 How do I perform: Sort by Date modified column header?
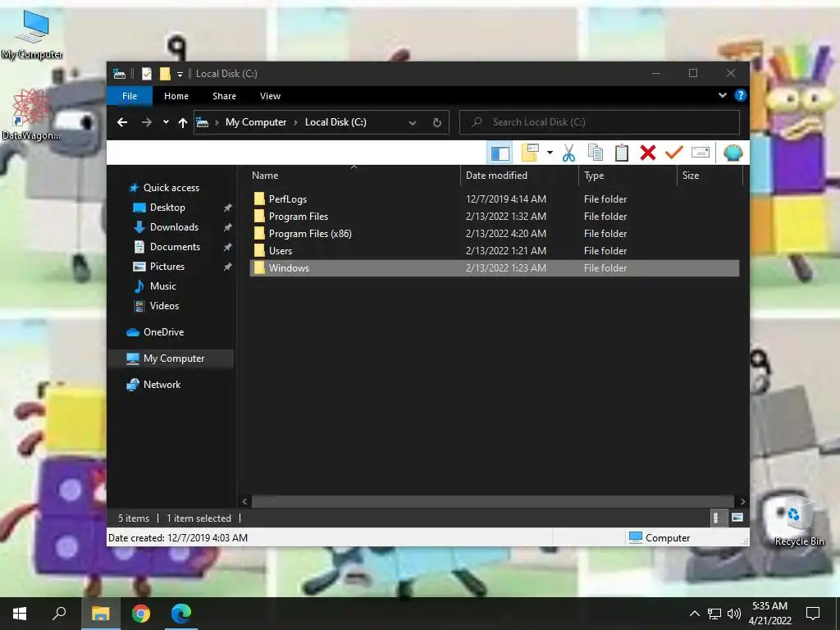coord(519,176)
